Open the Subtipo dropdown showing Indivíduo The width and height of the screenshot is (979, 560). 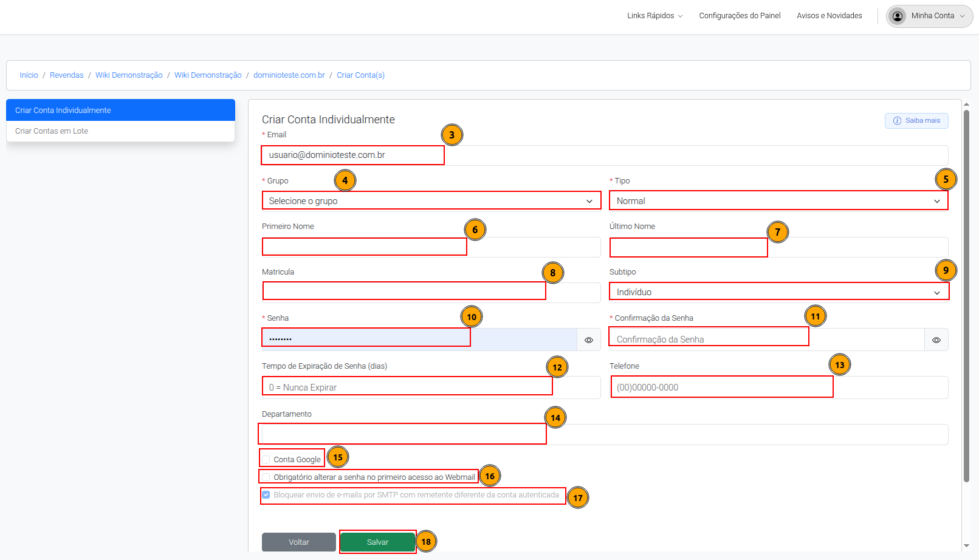pos(778,292)
